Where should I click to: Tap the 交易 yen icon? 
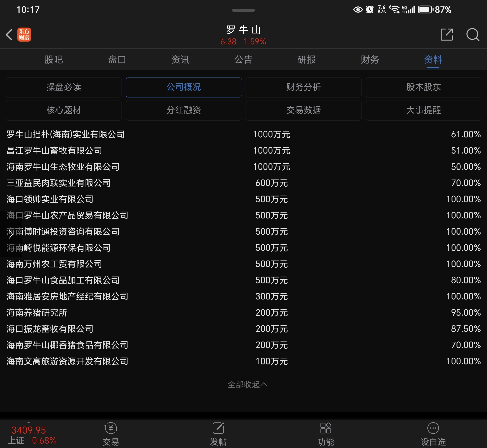tap(111, 428)
